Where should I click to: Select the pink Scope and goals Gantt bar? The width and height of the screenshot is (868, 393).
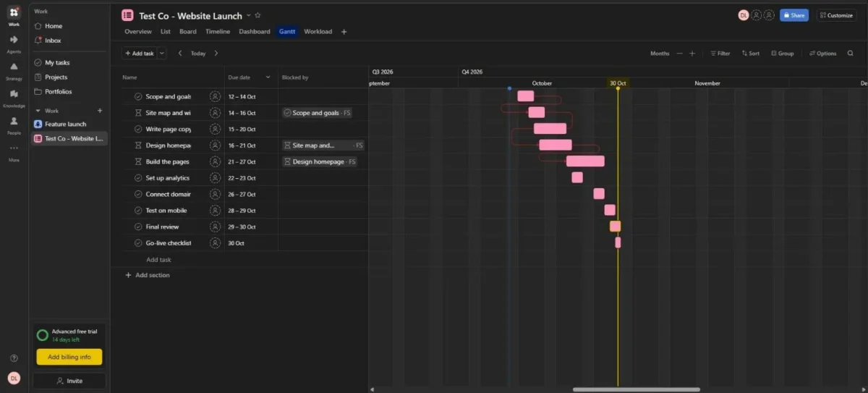point(526,96)
